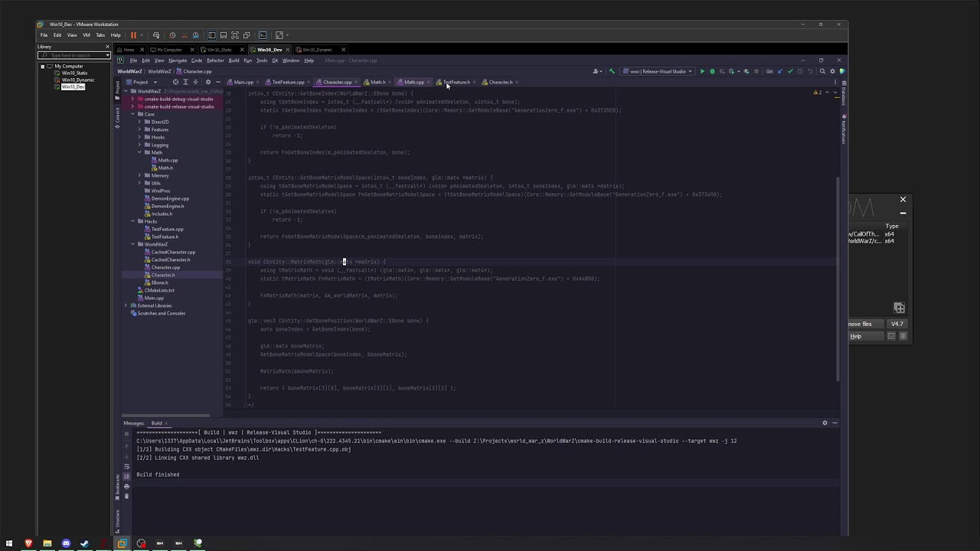The image size is (980, 551).
Task: Expand cmake-build-release-visual-studio folder
Action: click(132, 106)
